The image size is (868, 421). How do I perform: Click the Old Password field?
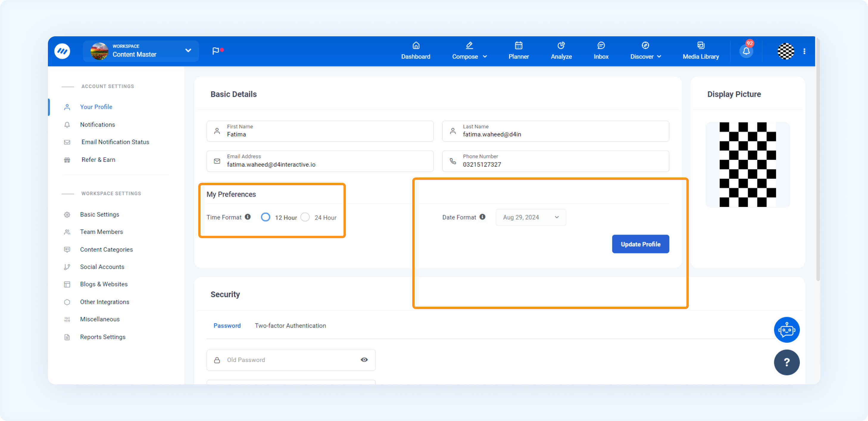point(291,360)
